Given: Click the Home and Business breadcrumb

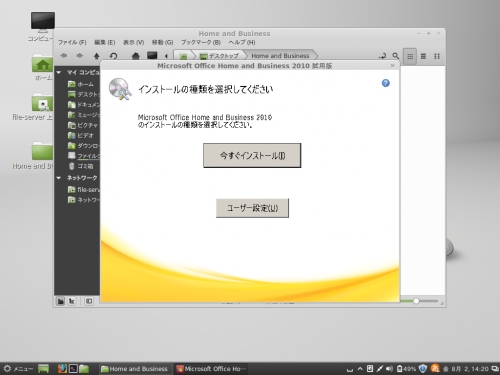Looking at the screenshot, I should pos(280,56).
